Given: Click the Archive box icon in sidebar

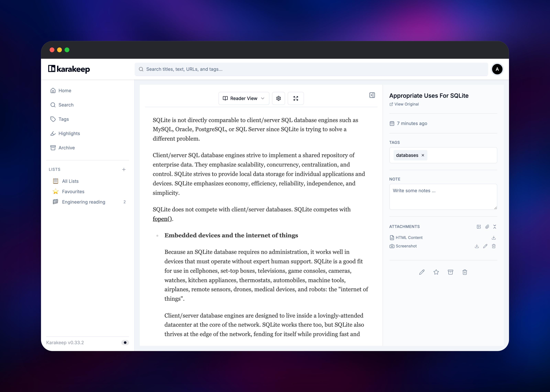Looking at the screenshot, I should 53,148.
